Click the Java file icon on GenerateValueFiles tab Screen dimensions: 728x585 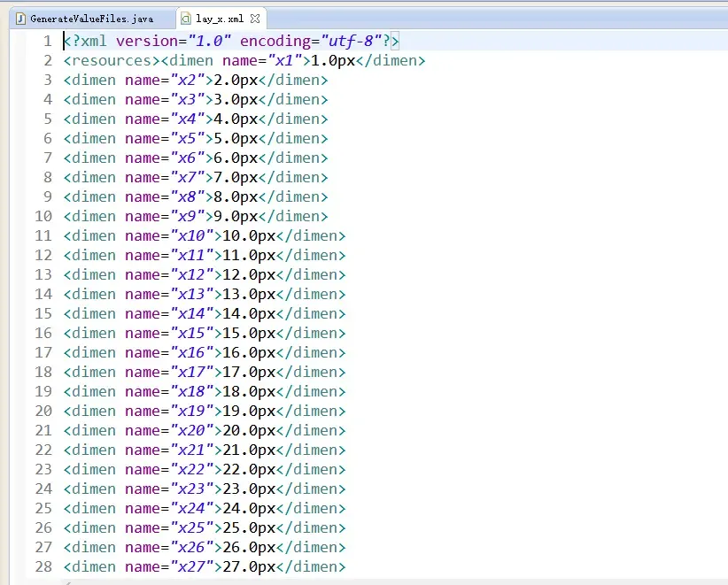[x=20, y=19]
